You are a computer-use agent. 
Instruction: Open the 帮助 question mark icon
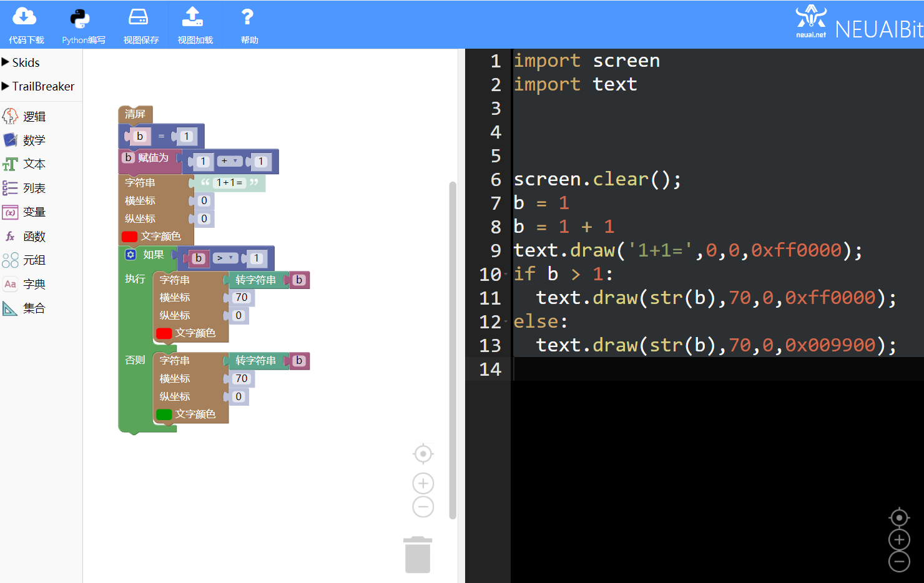click(x=247, y=17)
